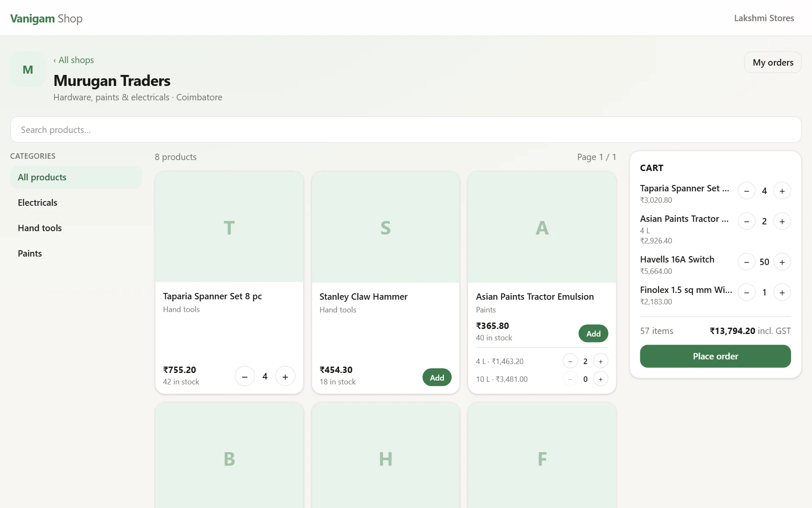
Task: Filter by the Paints category
Action: (76, 254)
